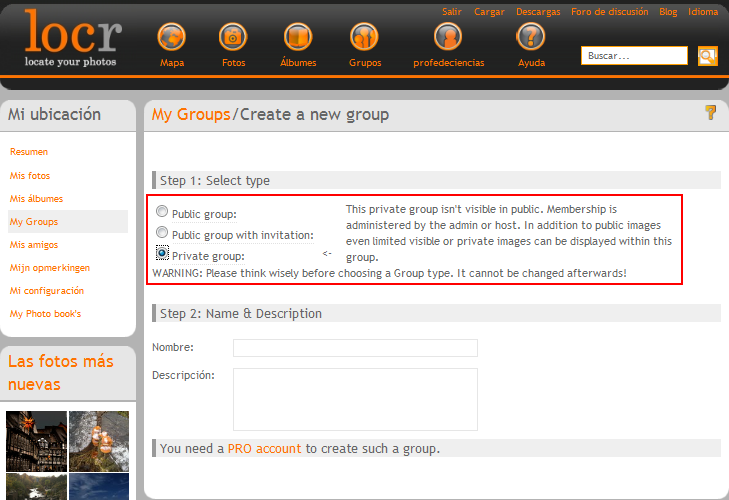Open the Blog link
Screen dimensions: 729x500
coord(668,12)
